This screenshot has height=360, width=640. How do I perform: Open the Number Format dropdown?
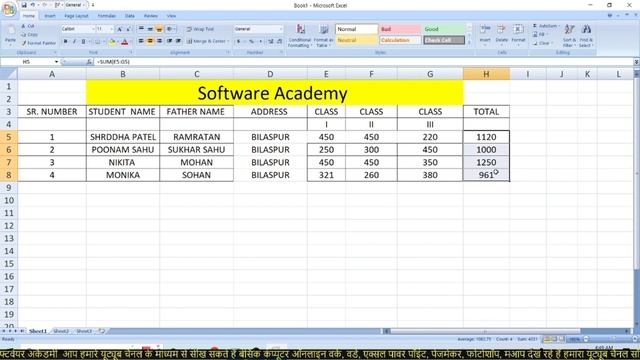point(281,29)
